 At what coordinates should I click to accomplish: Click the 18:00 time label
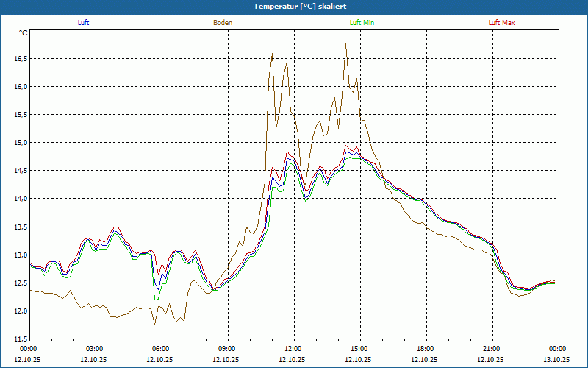coord(426,349)
